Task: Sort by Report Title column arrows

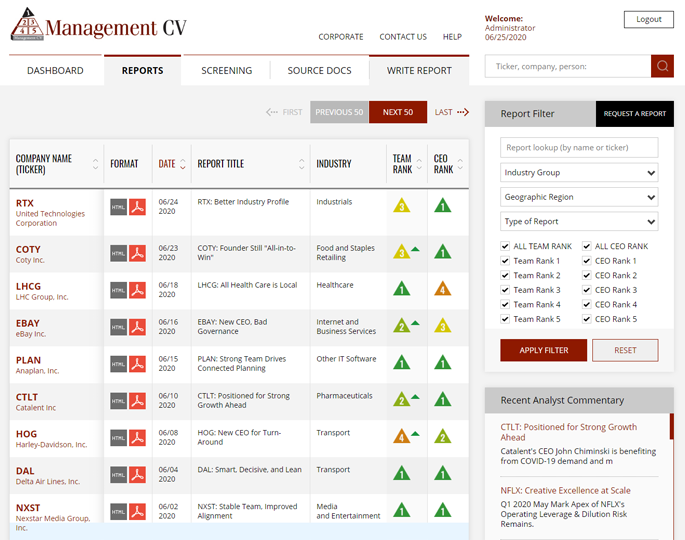Action: (x=301, y=164)
